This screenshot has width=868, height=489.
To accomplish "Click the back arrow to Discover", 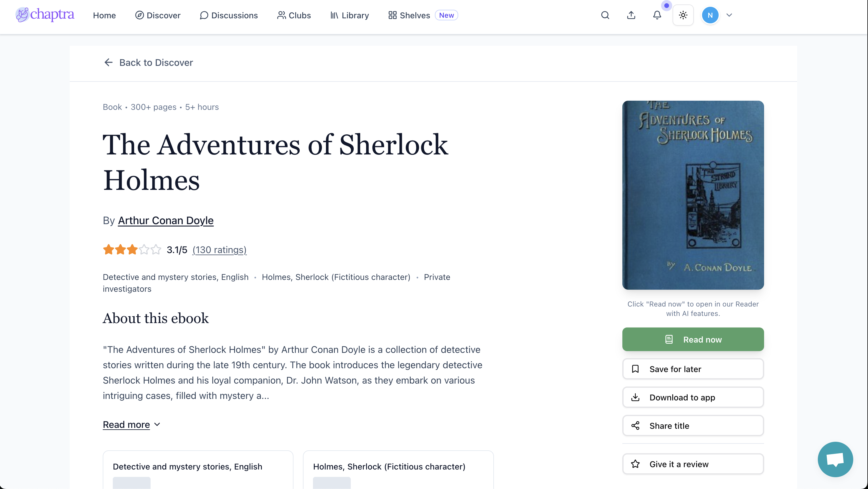I will 108,62.
